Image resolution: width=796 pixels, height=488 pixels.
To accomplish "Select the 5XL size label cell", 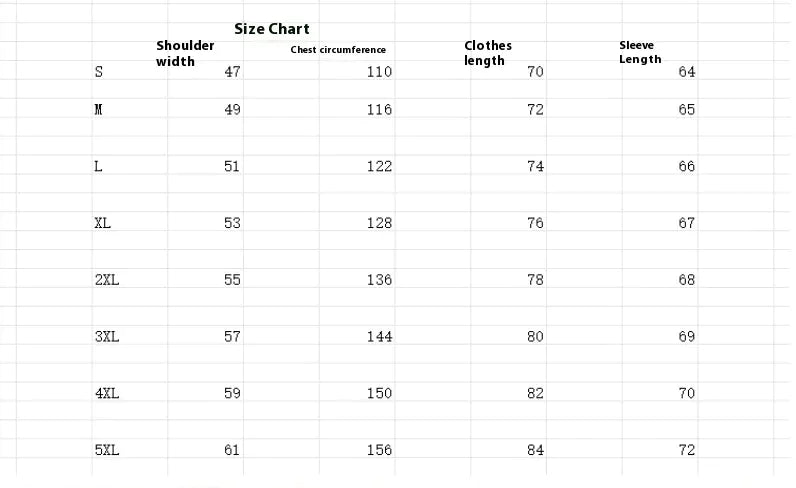I will (x=106, y=451).
